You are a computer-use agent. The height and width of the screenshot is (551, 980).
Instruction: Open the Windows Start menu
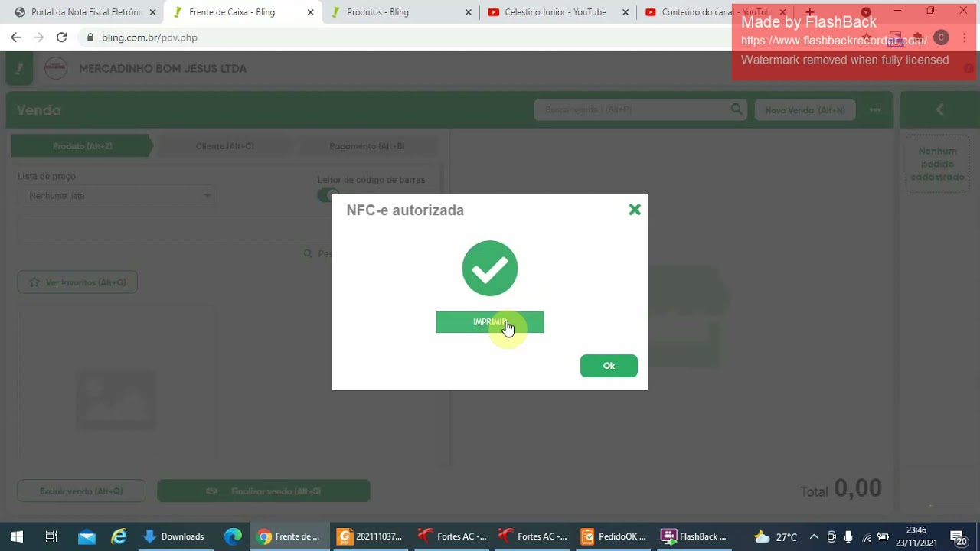17,536
